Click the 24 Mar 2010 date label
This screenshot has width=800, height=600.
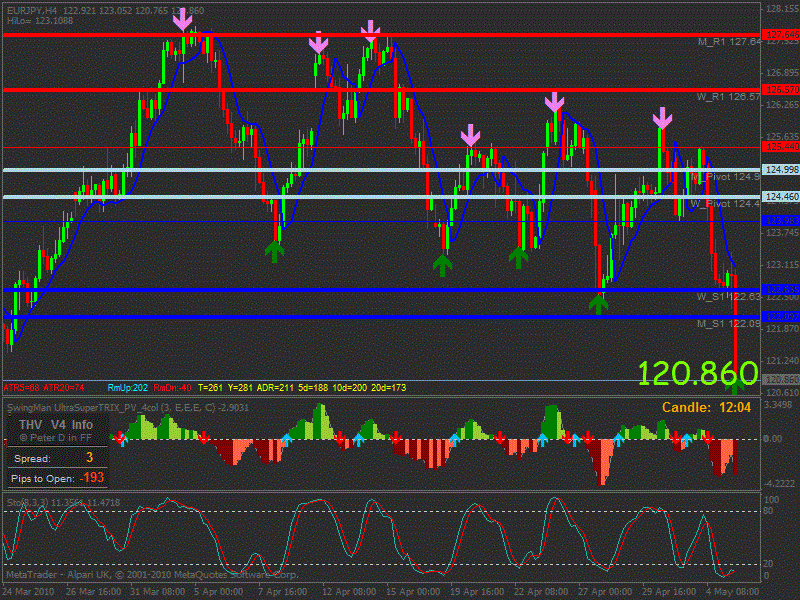click(x=30, y=592)
